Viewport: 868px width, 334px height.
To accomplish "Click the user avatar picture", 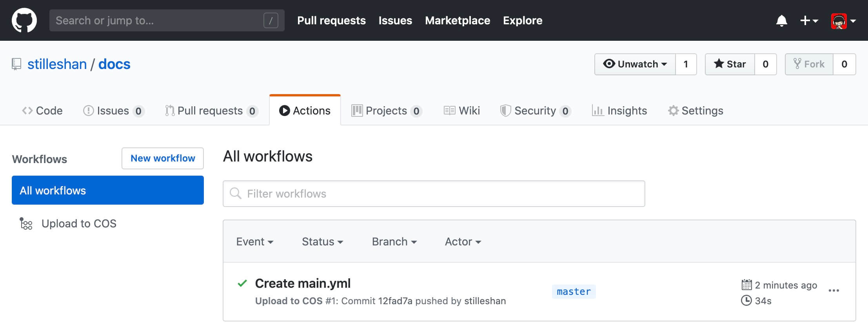I will click(839, 21).
